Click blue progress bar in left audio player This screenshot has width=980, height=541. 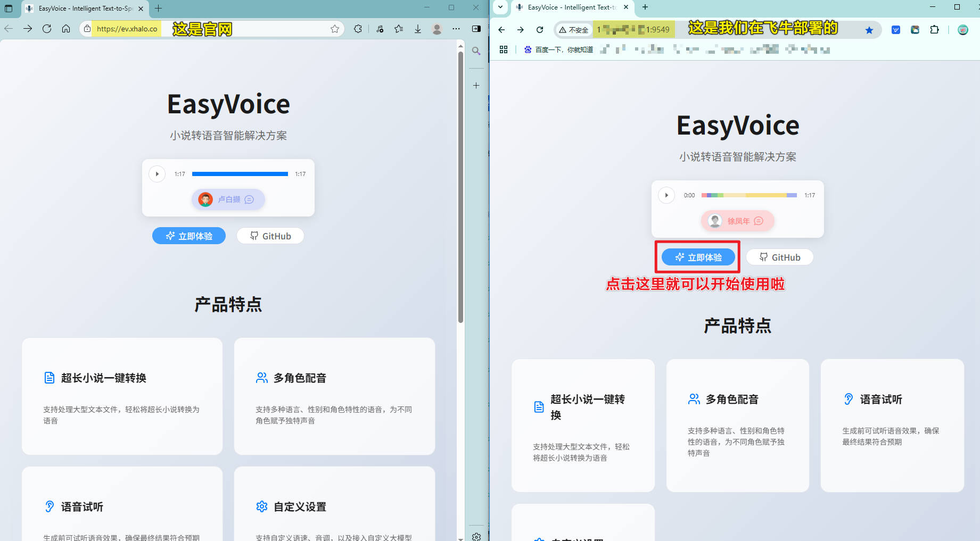240,174
